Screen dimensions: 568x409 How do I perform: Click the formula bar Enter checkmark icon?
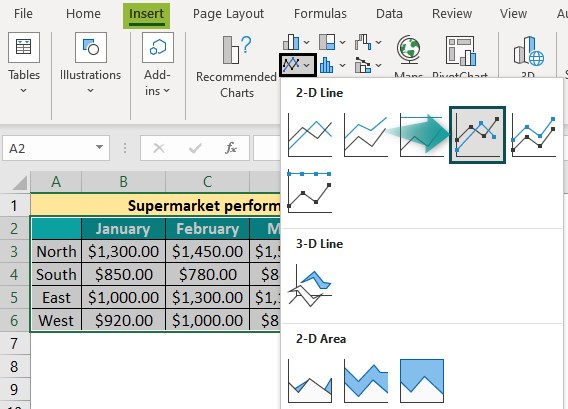195,148
